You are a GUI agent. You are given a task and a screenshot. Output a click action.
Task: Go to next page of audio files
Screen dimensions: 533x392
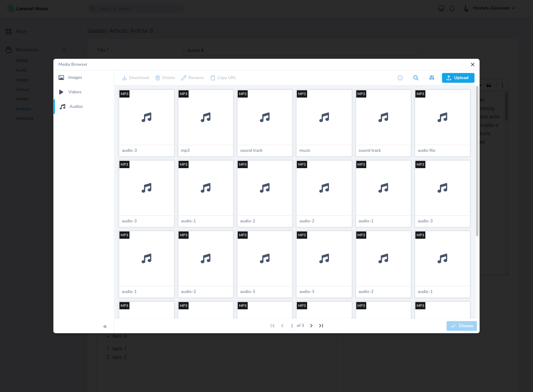click(311, 326)
